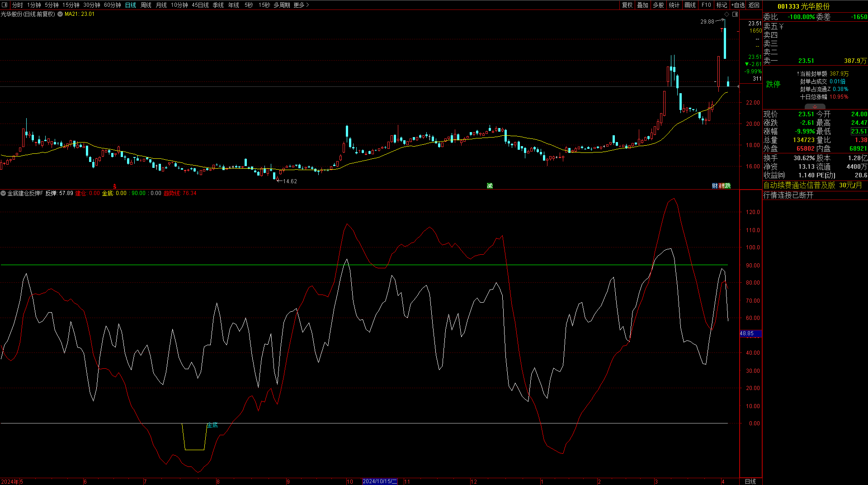Switch to 分时 time-share view
Viewport: 868px width, 485px height.
click(18, 5)
